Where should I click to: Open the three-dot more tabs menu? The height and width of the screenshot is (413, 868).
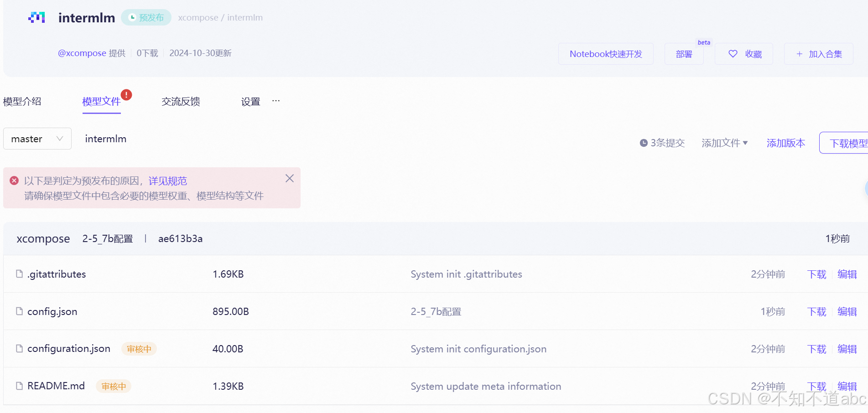[x=276, y=101]
